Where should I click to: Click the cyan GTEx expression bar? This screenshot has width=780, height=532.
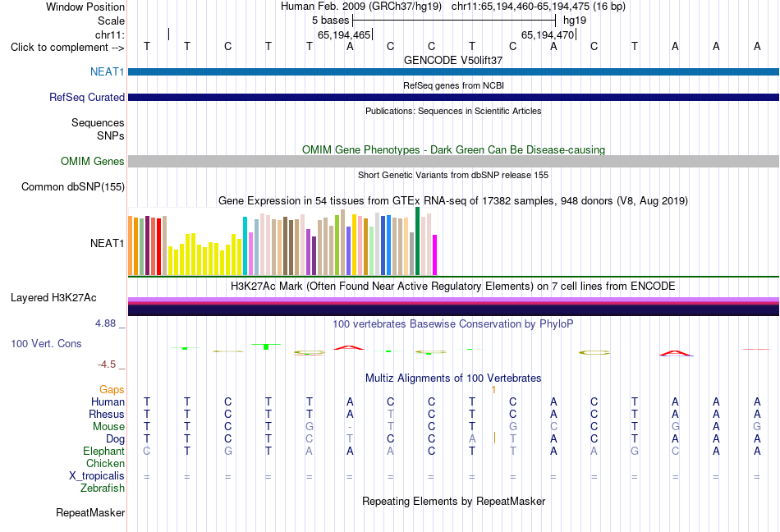tap(245, 245)
